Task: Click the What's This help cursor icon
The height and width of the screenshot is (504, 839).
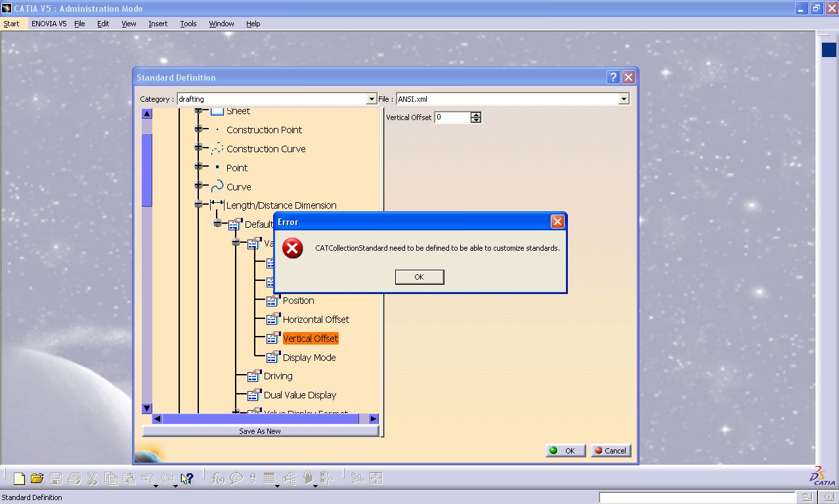Action: coord(187,478)
